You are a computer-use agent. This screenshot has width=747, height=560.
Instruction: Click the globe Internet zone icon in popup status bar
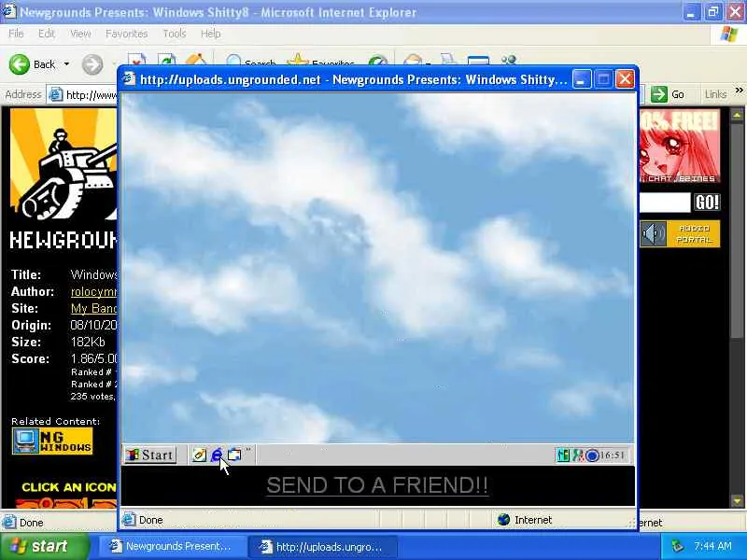[x=503, y=520]
